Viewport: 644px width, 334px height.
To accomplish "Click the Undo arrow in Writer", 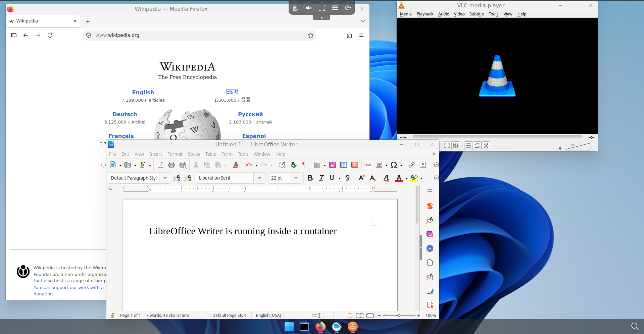I will click(249, 165).
